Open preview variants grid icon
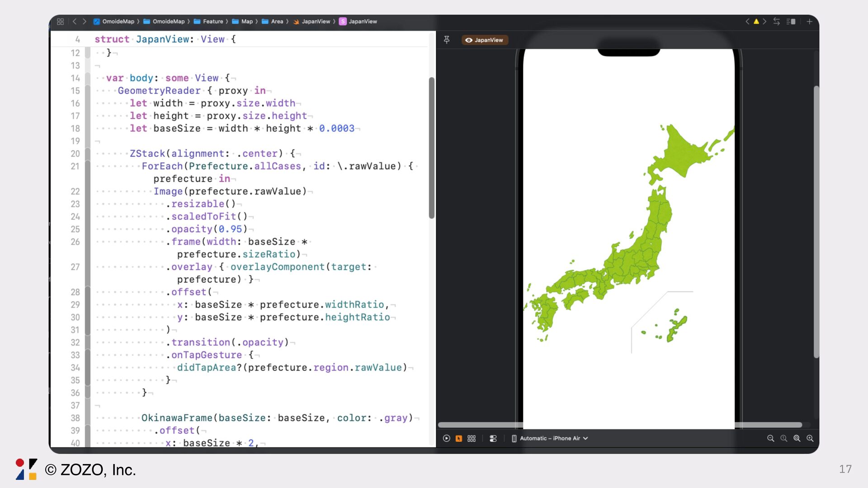This screenshot has width=868, height=488. (x=472, y=438)
